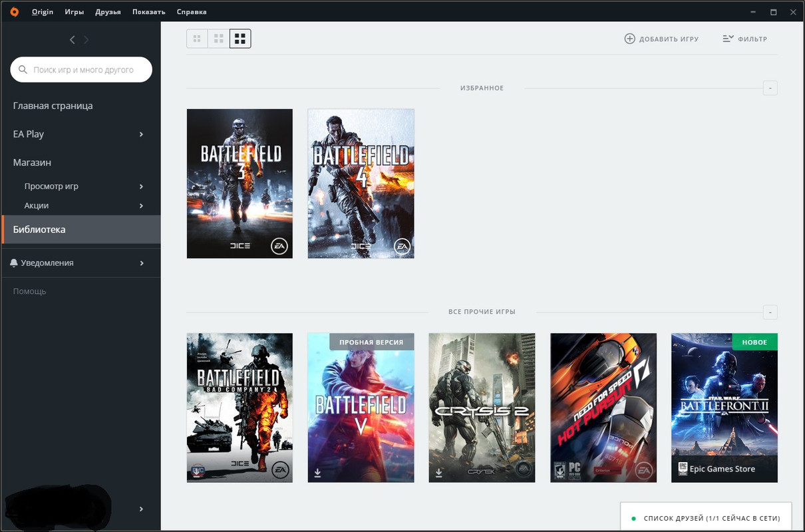
Task: Click the search magnifier icon
Action: (23, 69)
